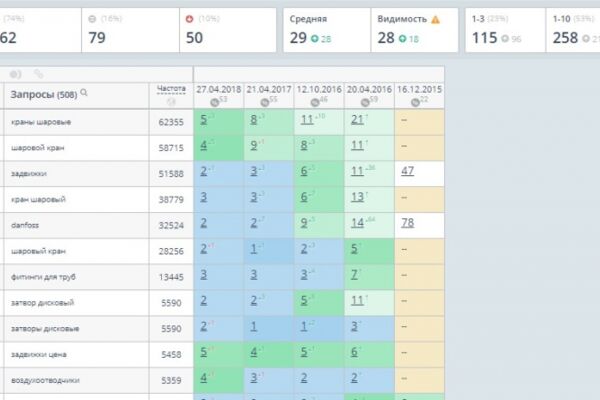Select the query 'шаровый кран'
Image resolution: width=600 pixels, height=400 pixels.
[38, 251]
